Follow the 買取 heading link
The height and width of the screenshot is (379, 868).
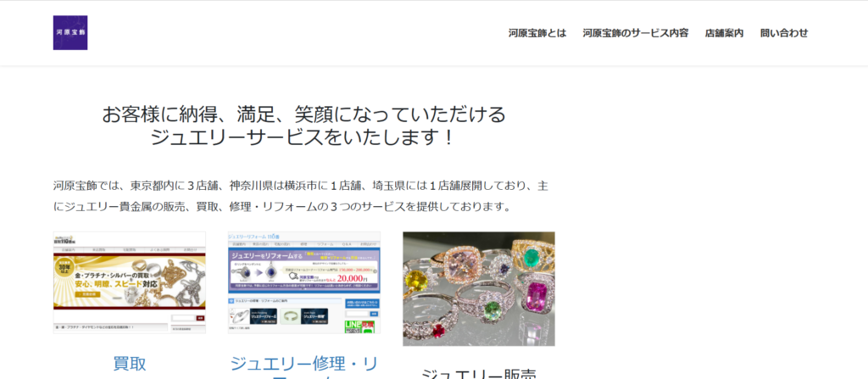(130, 364)
